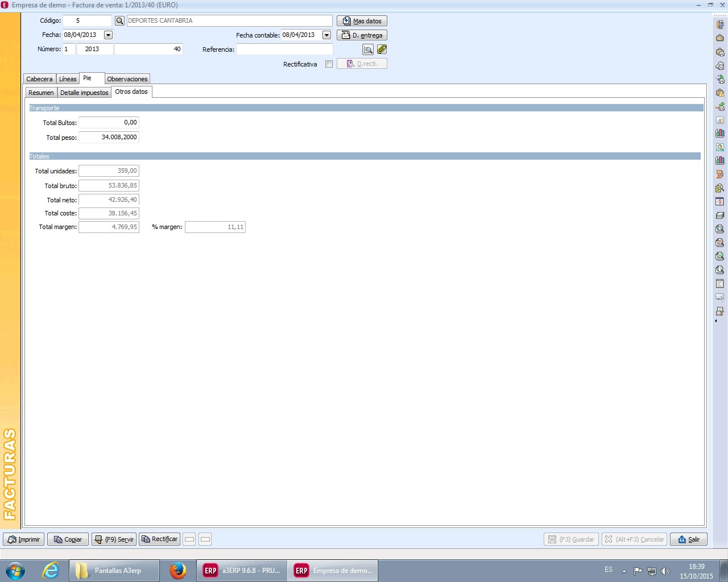Open Internet Explorer from the taskbar

tap(51, 570)
